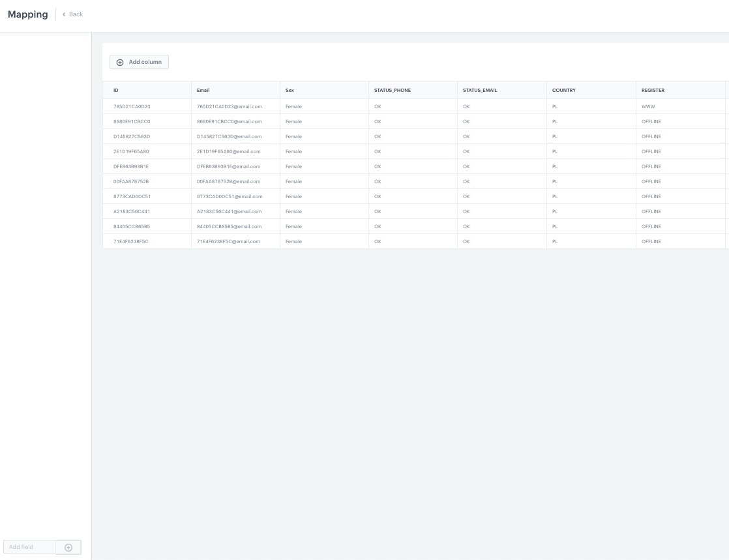This screenshot has height=560, width=729.
Task: Click the COUNTRY column header
Action: (x=563, y=90)
